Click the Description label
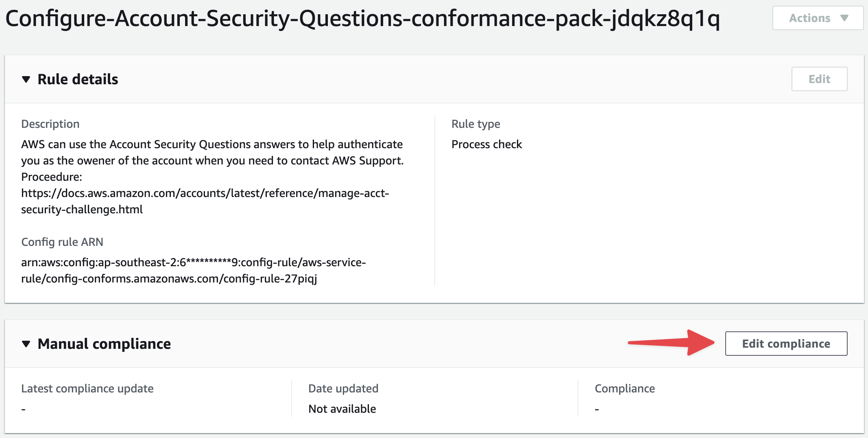 pyautogui.click(x=50, y=124)
